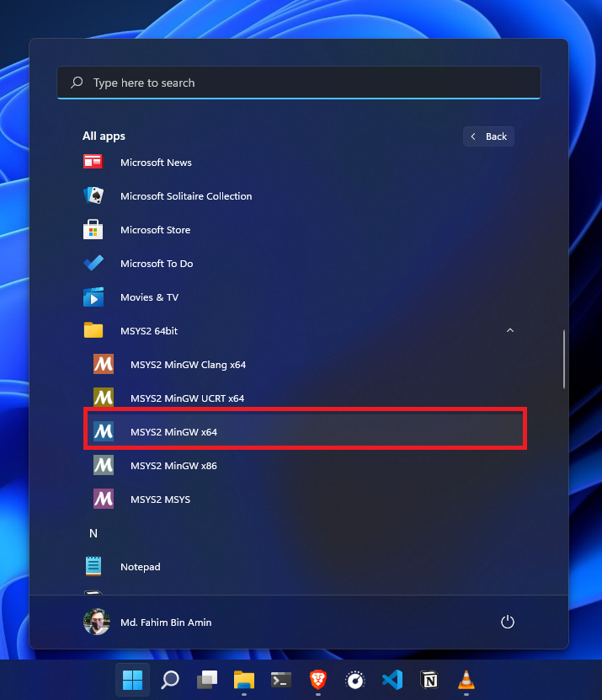Viewport: 602px width, 700px height.
Task: Open Movies & TV app
Action: pos(149,297)
